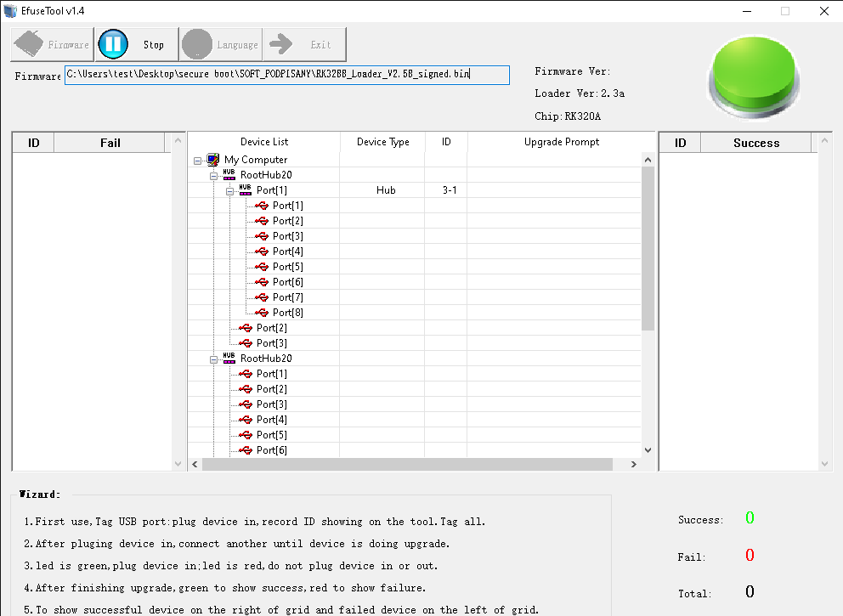Click the Exit arrow icon
The image size is (843, 616).
pos(281,44)
